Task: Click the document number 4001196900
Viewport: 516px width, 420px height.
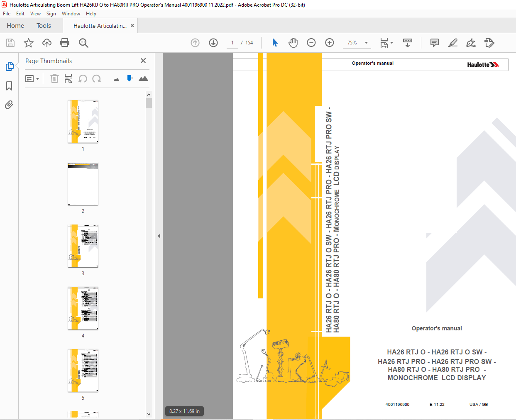Action: (397, 404)
